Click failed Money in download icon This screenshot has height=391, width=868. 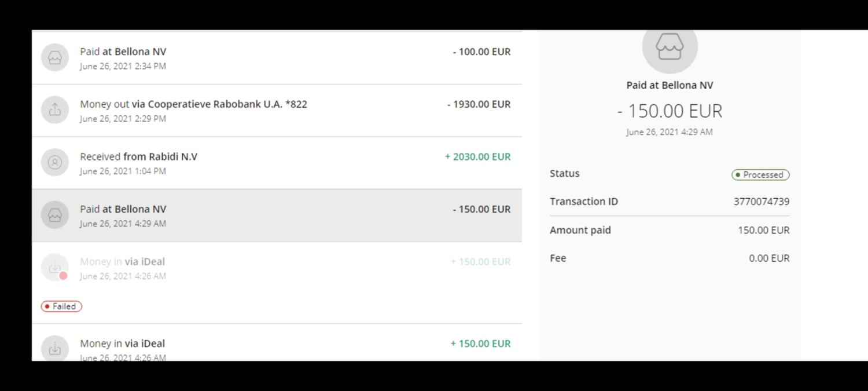tap(55, 267)
